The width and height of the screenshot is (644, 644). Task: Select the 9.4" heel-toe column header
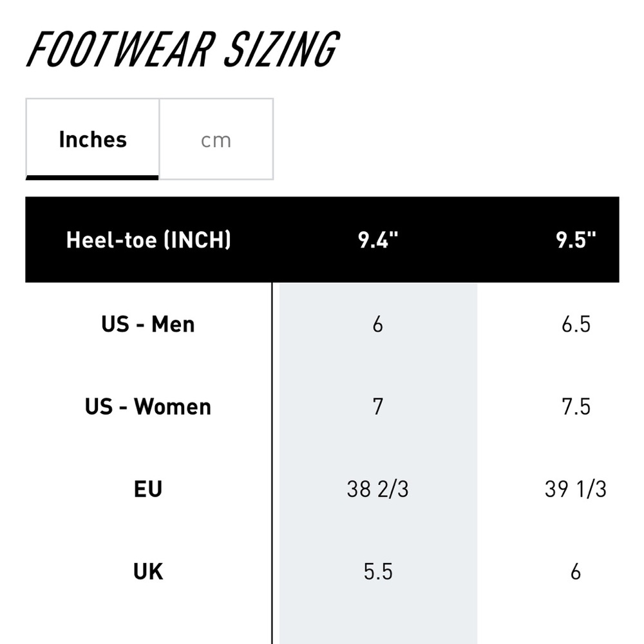(x=378, y=240)
